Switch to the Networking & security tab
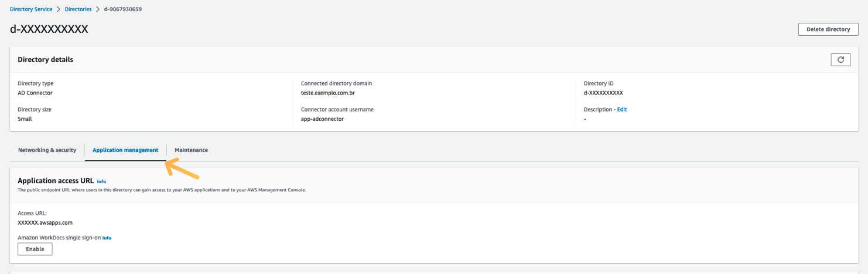 pos(47,150)
